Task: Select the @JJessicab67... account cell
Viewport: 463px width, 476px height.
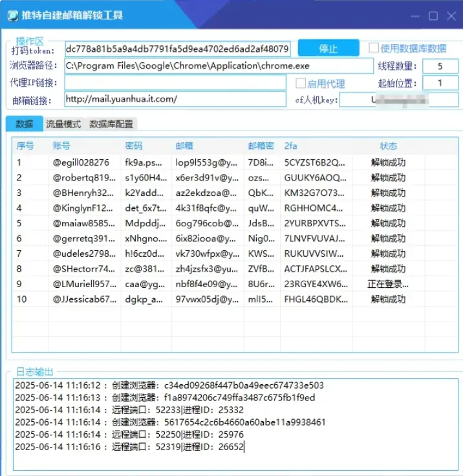Action: pos(84,299)
